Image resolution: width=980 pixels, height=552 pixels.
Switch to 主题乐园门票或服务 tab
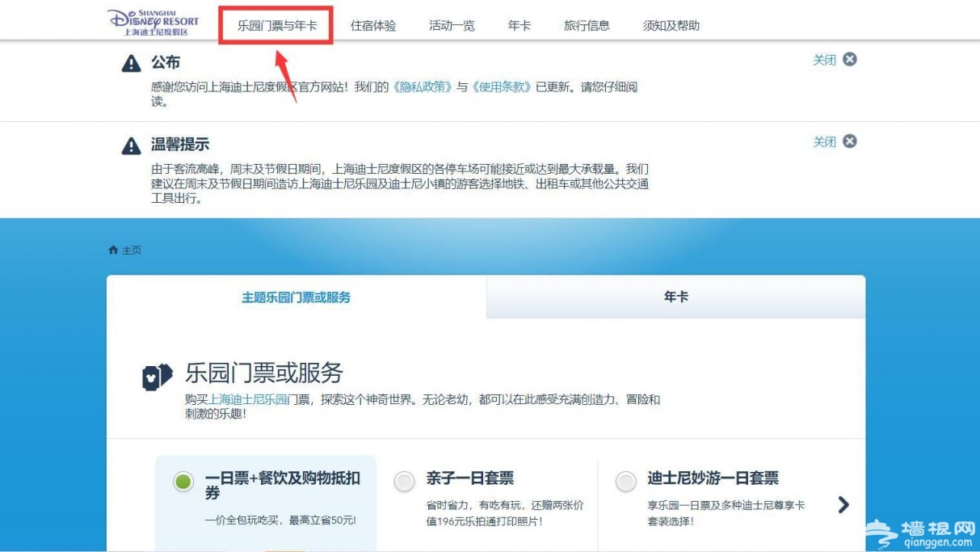pos(296,297)
